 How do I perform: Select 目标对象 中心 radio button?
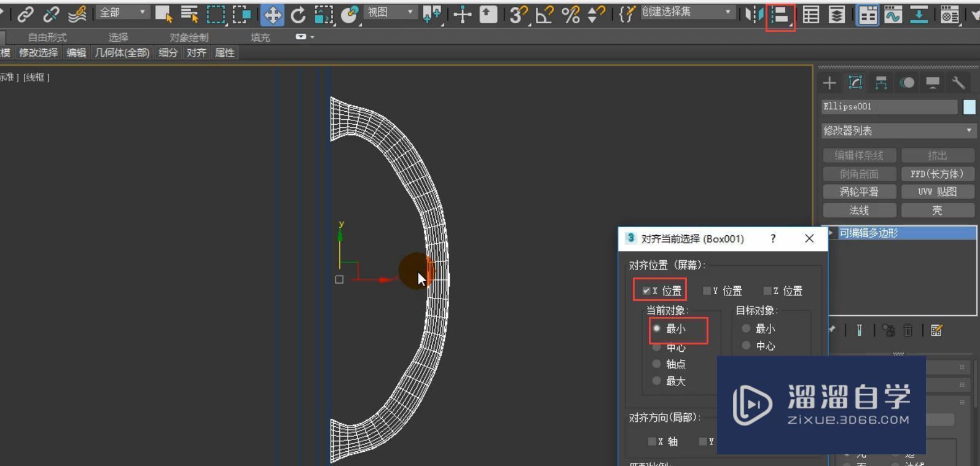[746, 346]
